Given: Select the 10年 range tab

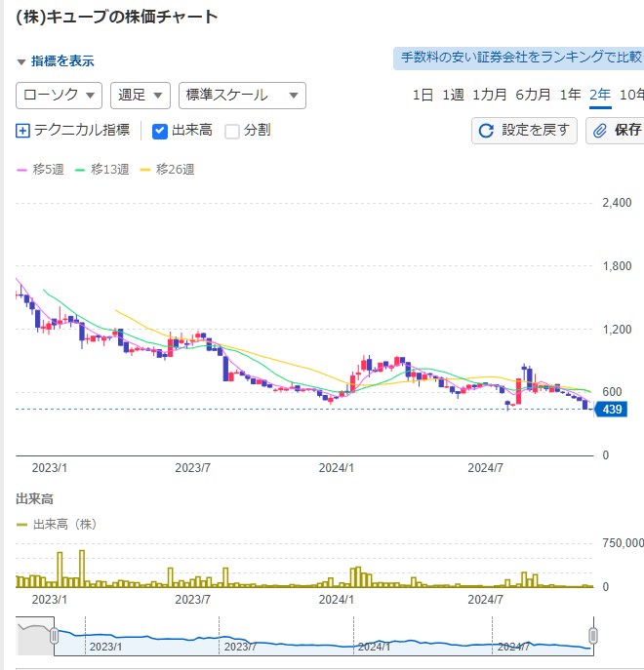Looking at the screenshot, I should pos(631,95).
